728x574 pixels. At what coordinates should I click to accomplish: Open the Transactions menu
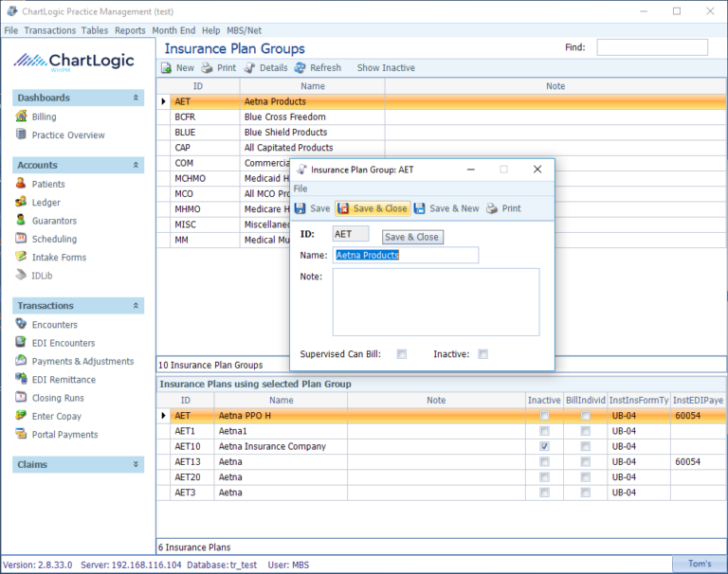[x=49, y=30]
